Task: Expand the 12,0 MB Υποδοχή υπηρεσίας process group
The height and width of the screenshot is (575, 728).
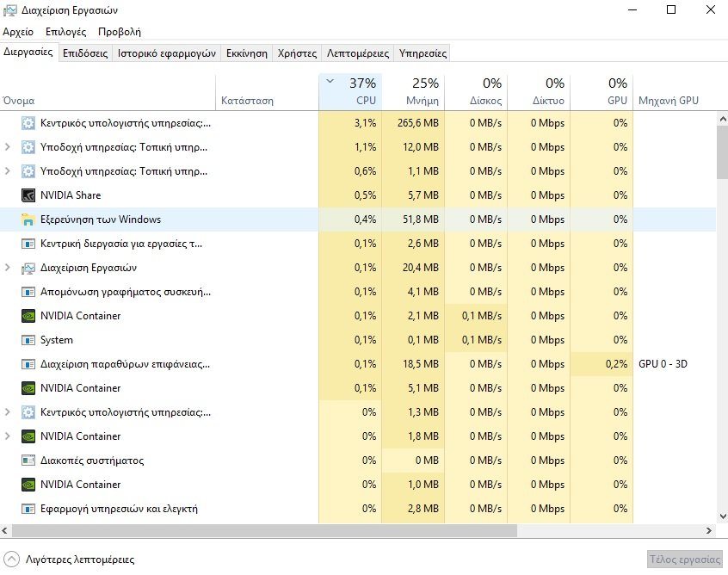Action: [8, 147]
